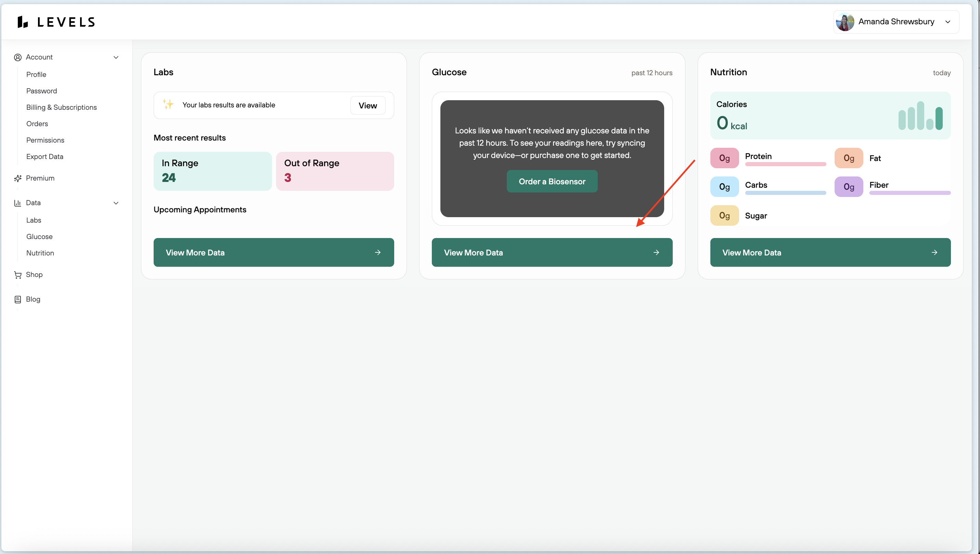The image size is (980, 554).
Task: Select Glucose under Data menu
Action: [39, 237]
